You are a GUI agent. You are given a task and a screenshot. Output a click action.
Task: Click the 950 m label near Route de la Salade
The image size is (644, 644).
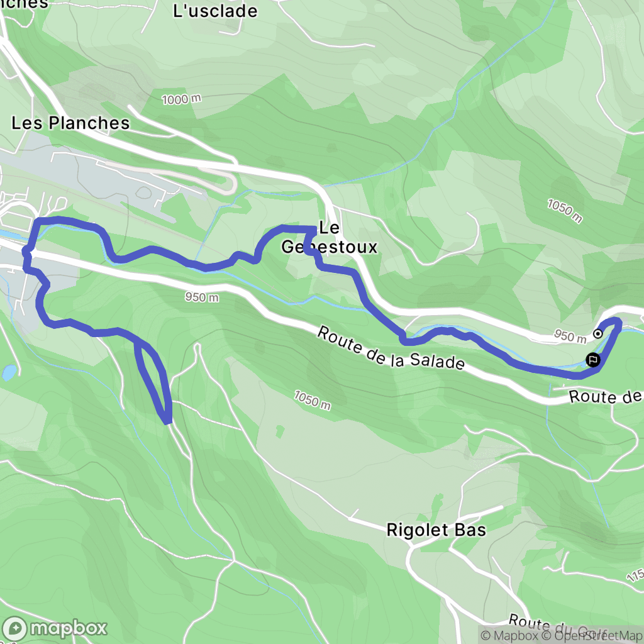201,297
